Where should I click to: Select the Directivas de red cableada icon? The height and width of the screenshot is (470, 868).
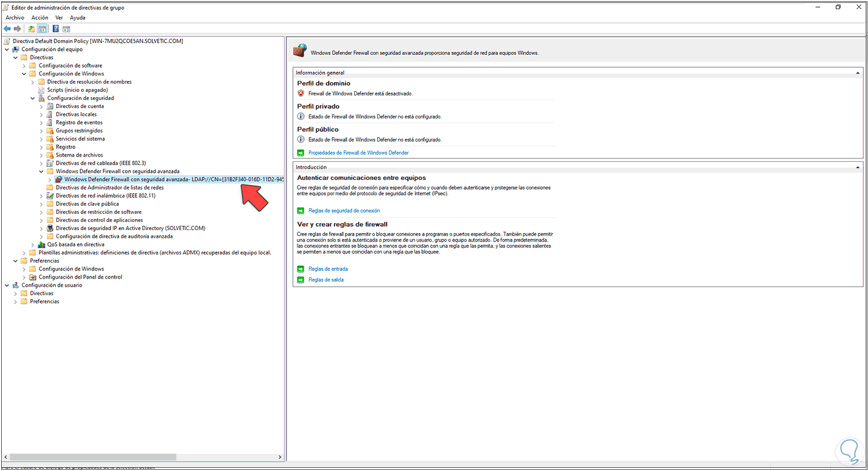[50, 163]
